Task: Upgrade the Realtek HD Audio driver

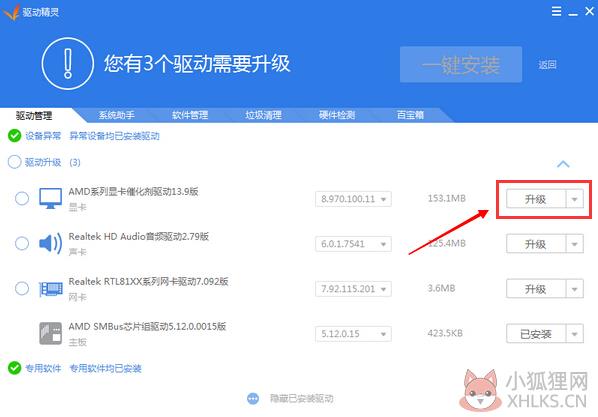Action: coord(536,244)
